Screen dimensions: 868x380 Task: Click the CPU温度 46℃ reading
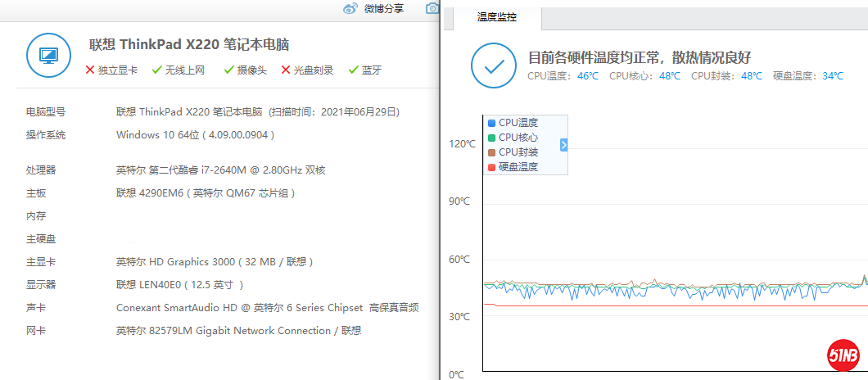pyautogui.click(x=587, y=76)
